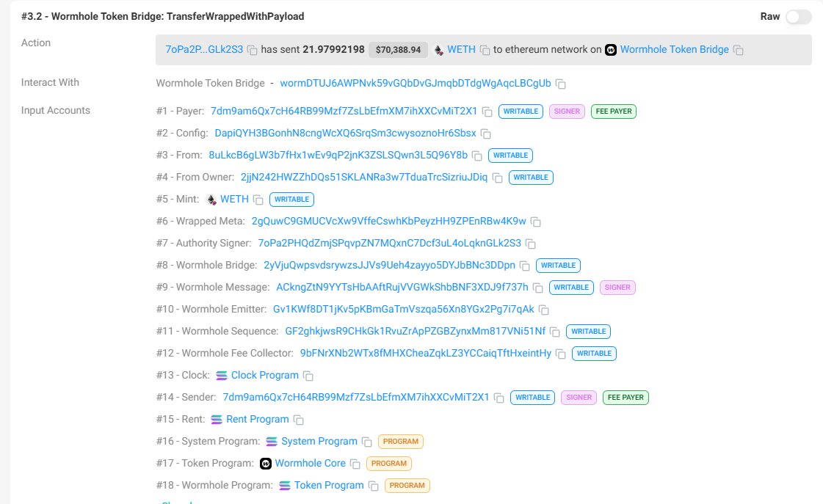Click the Solana icon beside Clock Program
The width and height of the screenshot is (823, 504).
click(x=222, y=376)
